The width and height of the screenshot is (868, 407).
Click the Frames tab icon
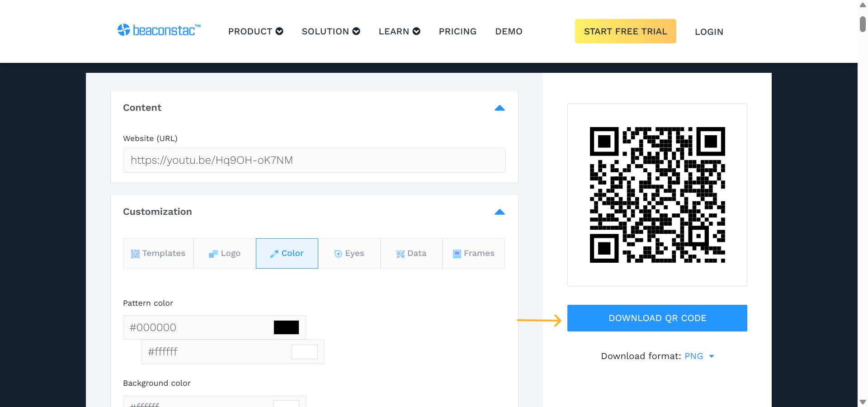[456, 254]
